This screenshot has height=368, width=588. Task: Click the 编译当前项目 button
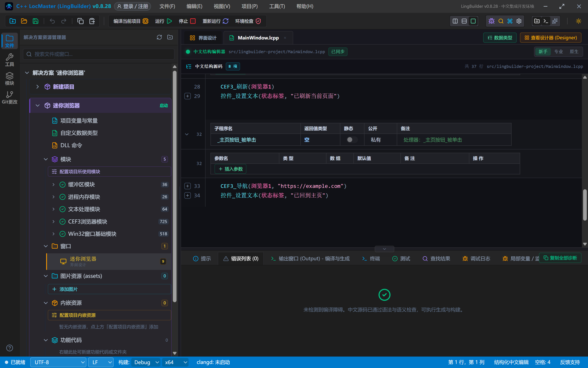click(x=131, y=21)
